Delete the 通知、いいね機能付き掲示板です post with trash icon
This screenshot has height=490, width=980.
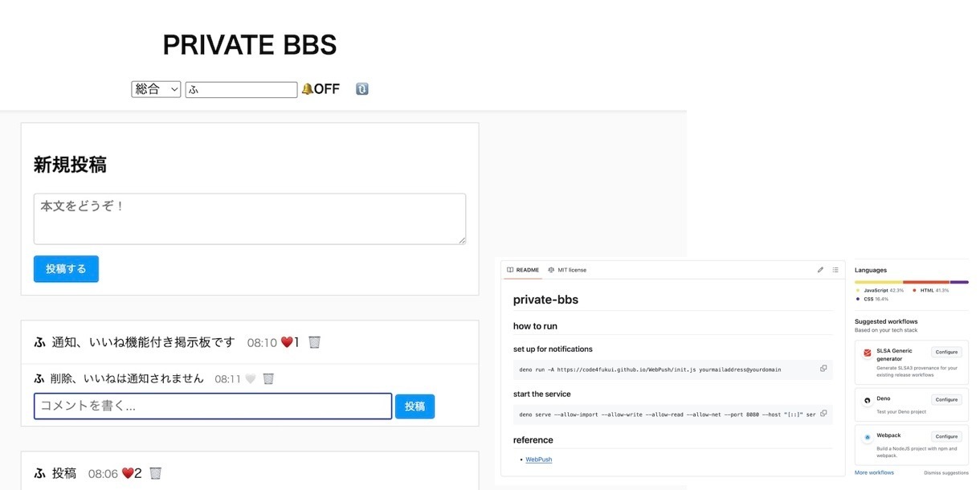click(314, 342)
